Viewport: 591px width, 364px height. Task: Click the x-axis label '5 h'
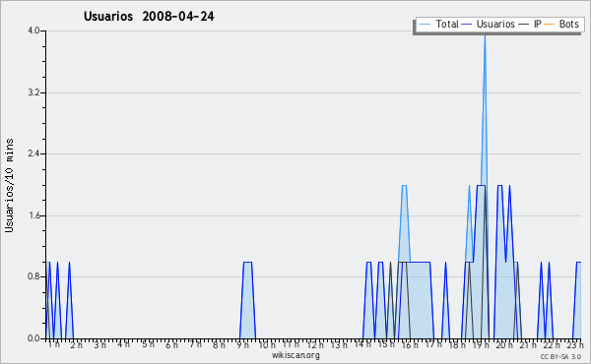(148, 344)
